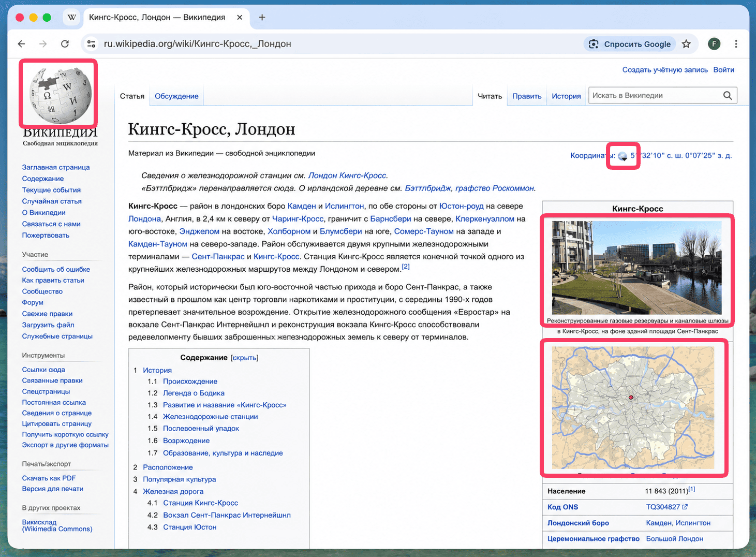
Task: Open the London map thumbnail
Action: 633,407
